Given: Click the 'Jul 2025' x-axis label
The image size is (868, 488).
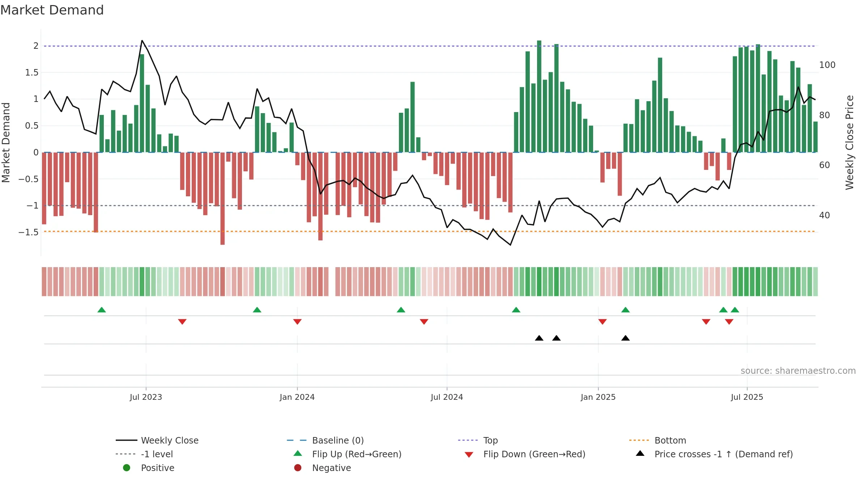Looking at the screenshot, I should (747, 397).
